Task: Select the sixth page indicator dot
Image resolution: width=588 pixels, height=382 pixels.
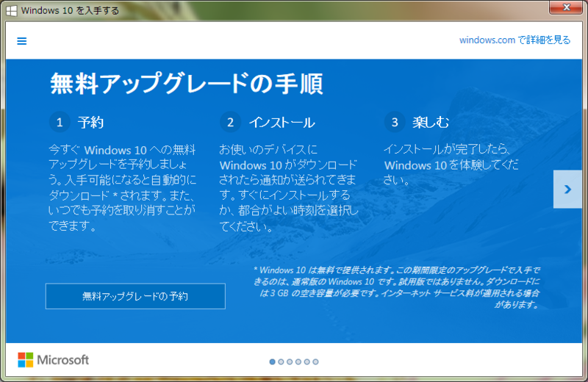Action: tap(315, 361)
